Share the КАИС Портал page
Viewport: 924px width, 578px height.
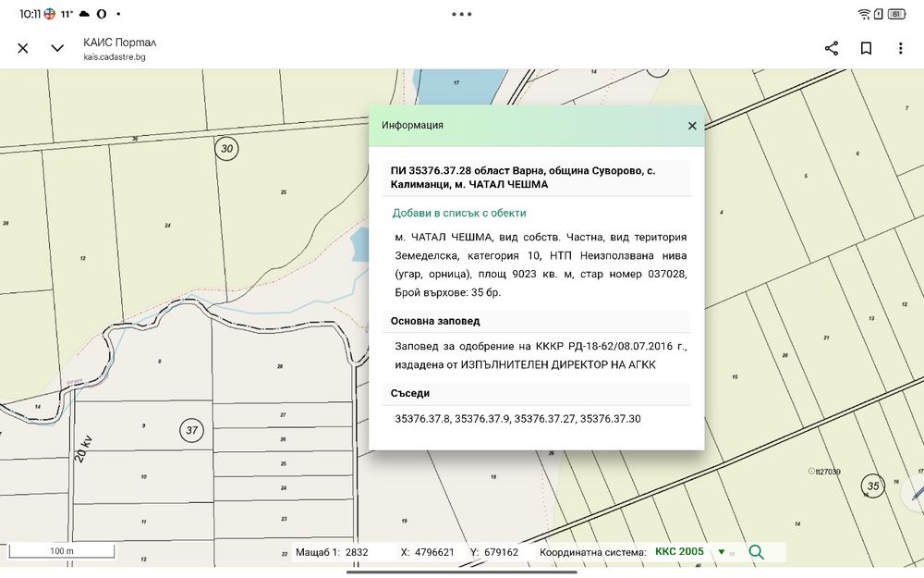pyautogui.click(x=832, y=48)
